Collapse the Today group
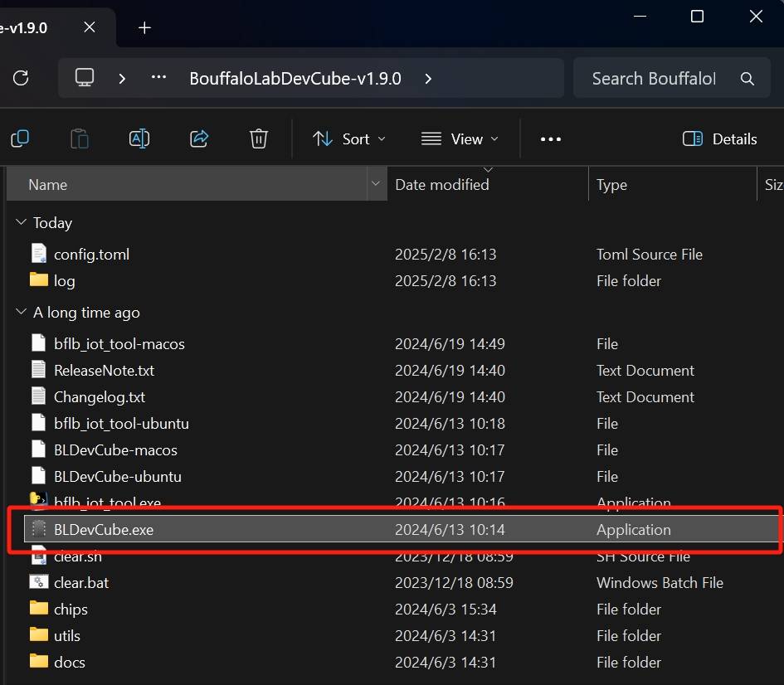 pos(21,222)
